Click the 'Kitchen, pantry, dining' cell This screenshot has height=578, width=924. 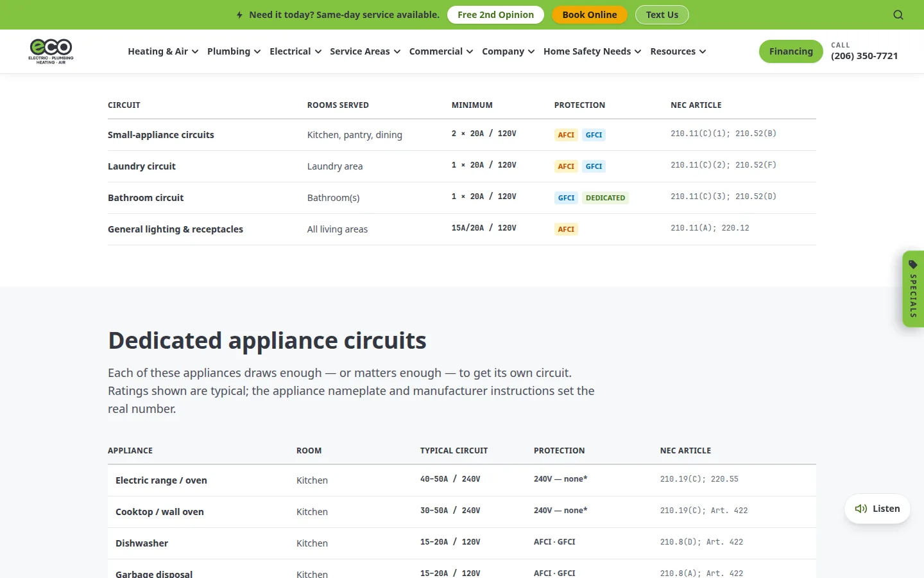[355, 135]
